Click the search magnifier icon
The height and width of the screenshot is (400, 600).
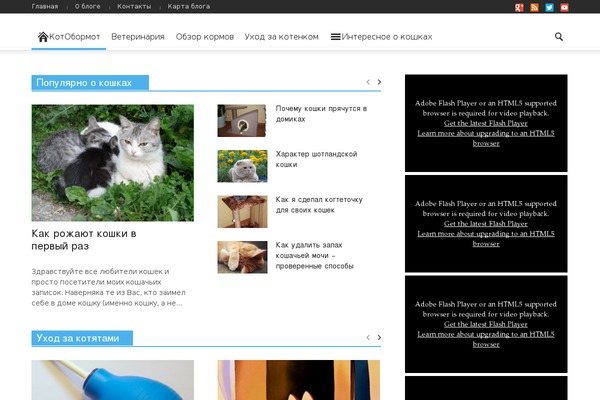tap(559, 37)
